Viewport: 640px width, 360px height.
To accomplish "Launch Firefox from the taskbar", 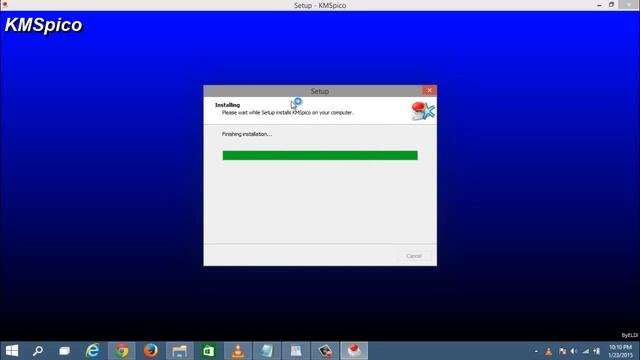I will pyautogui.click(x=151, y=351).
